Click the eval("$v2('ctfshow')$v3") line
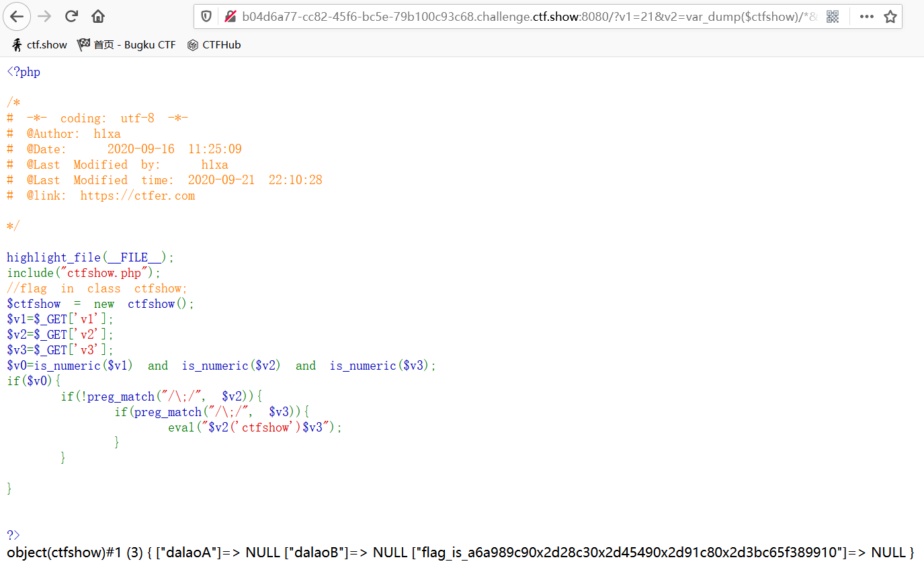 coord(255,427)
